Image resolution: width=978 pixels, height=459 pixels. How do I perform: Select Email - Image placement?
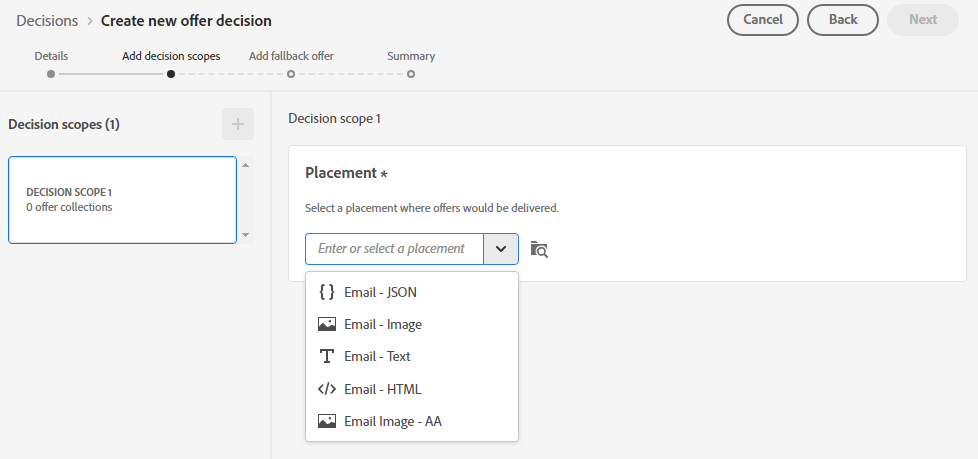tap(412, 324)
